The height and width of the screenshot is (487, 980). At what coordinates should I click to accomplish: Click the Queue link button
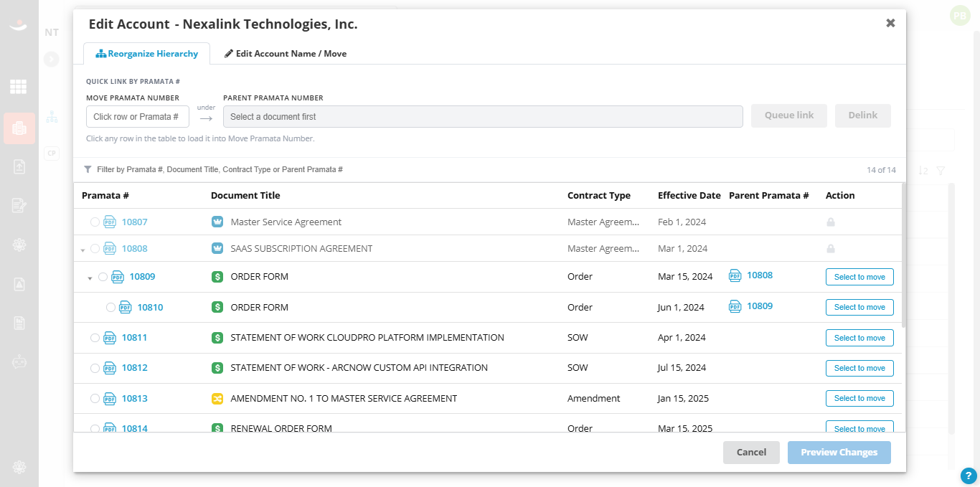tap(789, 115)
